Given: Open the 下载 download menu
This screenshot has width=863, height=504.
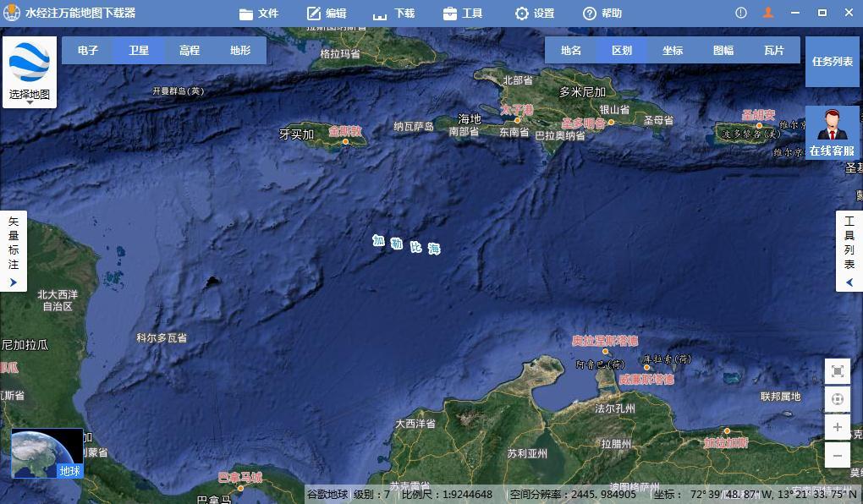Looking at the screenshot, I should coord(393,14).
